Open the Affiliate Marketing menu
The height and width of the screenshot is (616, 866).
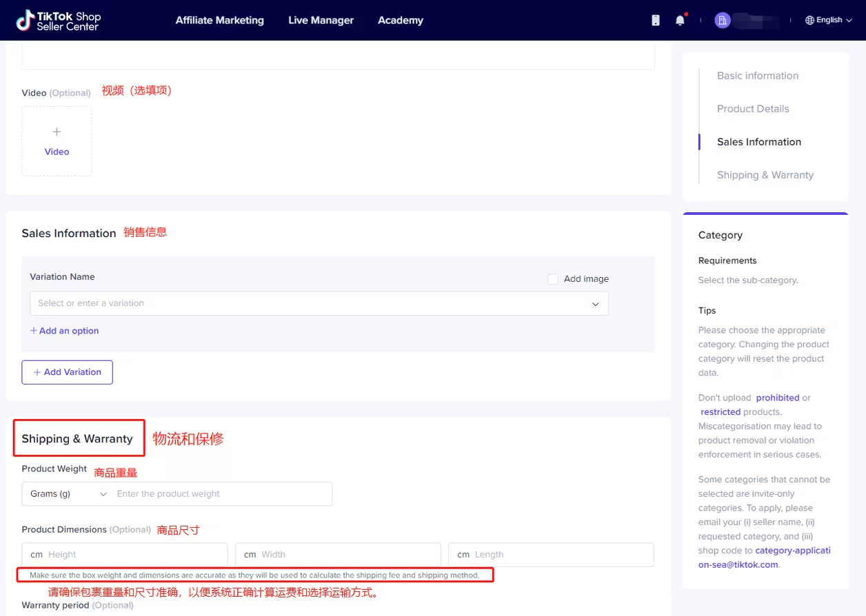(x=219, y=21)
